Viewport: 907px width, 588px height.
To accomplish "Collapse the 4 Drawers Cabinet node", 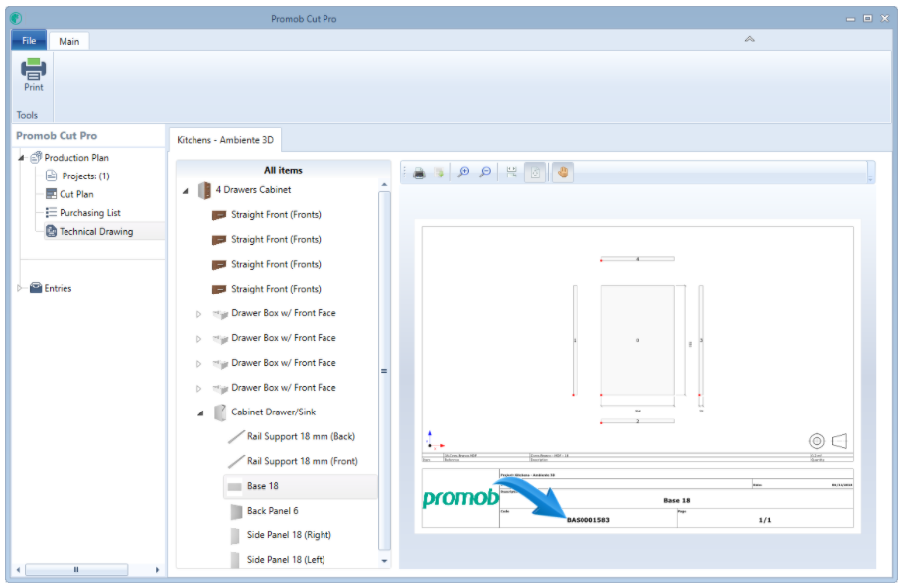I will pyautogui.click(x=186, y=190).
